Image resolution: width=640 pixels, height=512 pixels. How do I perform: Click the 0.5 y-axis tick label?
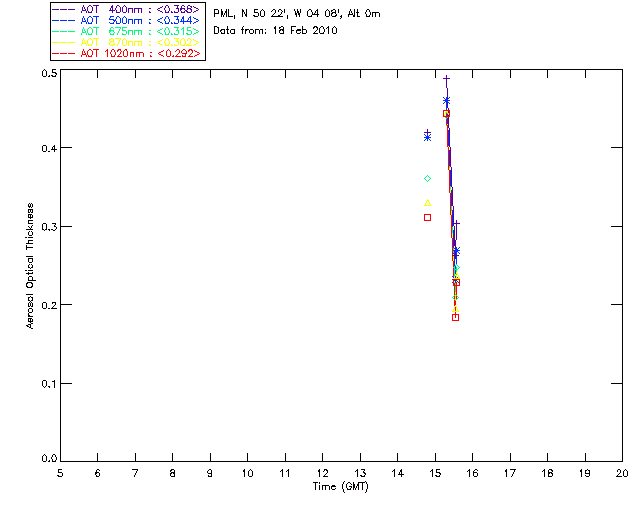(49, 73)
